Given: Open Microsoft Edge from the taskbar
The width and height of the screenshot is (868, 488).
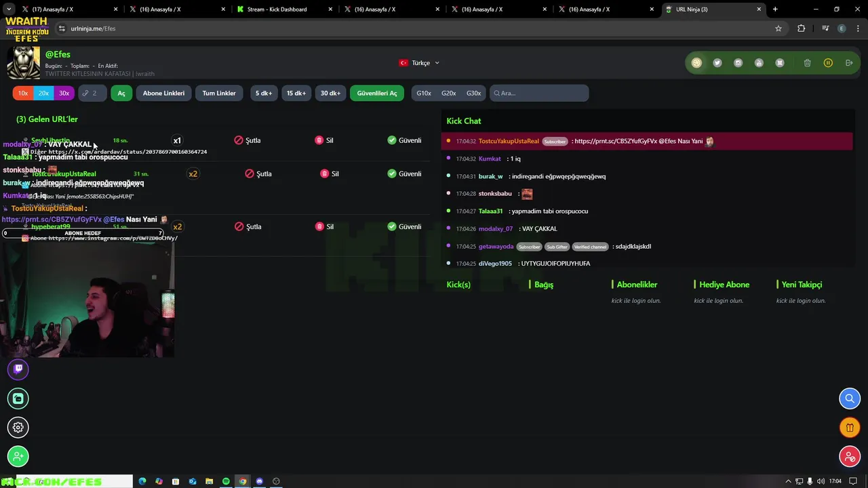Looking at the screenshot, I should point(142,481).
